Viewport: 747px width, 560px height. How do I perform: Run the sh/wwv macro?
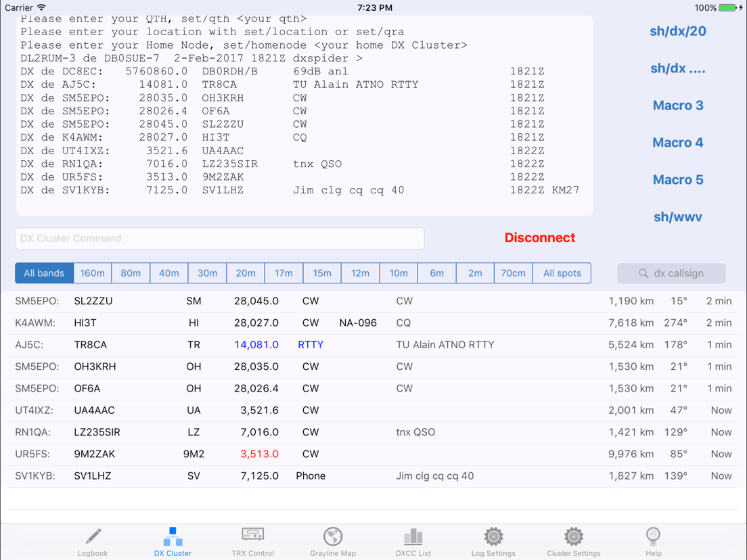678,217
